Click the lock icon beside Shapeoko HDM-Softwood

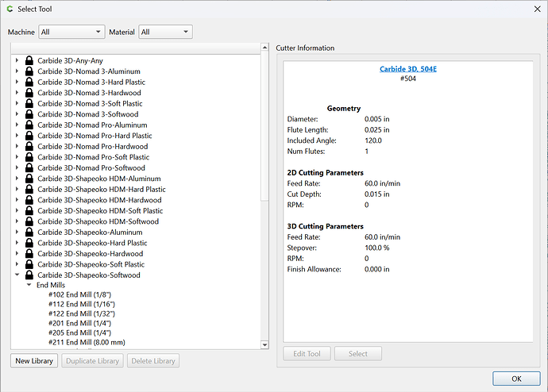pos(29,221)
